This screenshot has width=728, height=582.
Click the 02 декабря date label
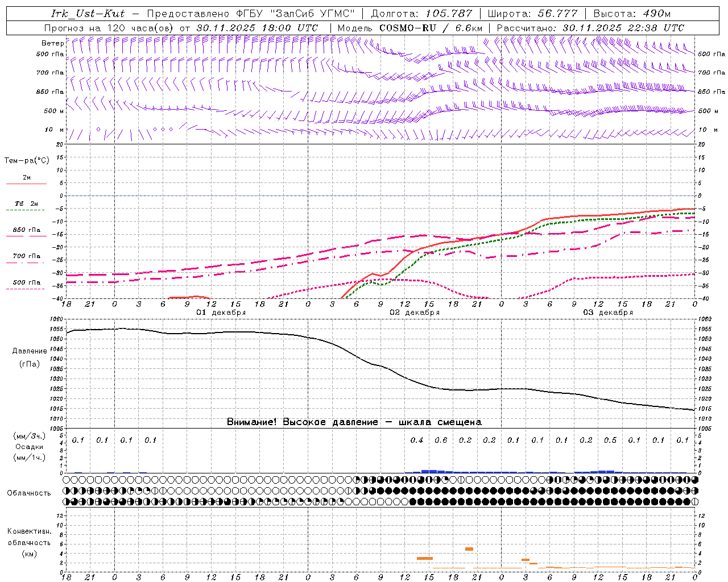click(415, 313)
